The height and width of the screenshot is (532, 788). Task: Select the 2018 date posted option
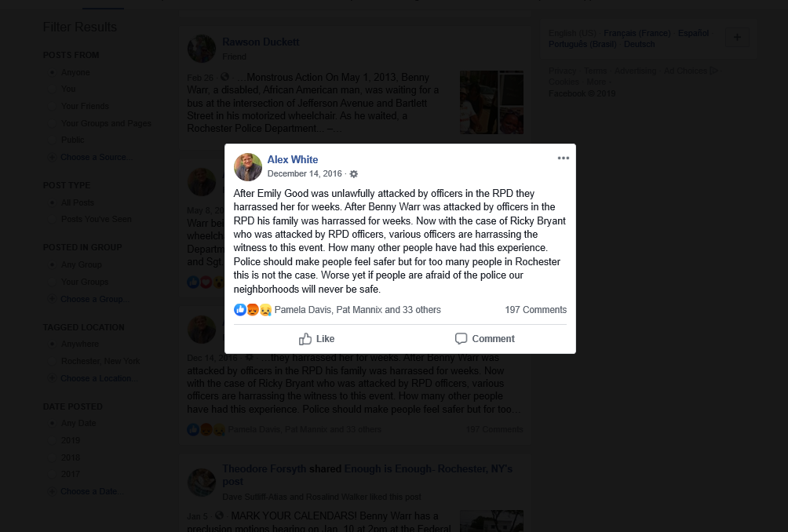pos(52,457)
